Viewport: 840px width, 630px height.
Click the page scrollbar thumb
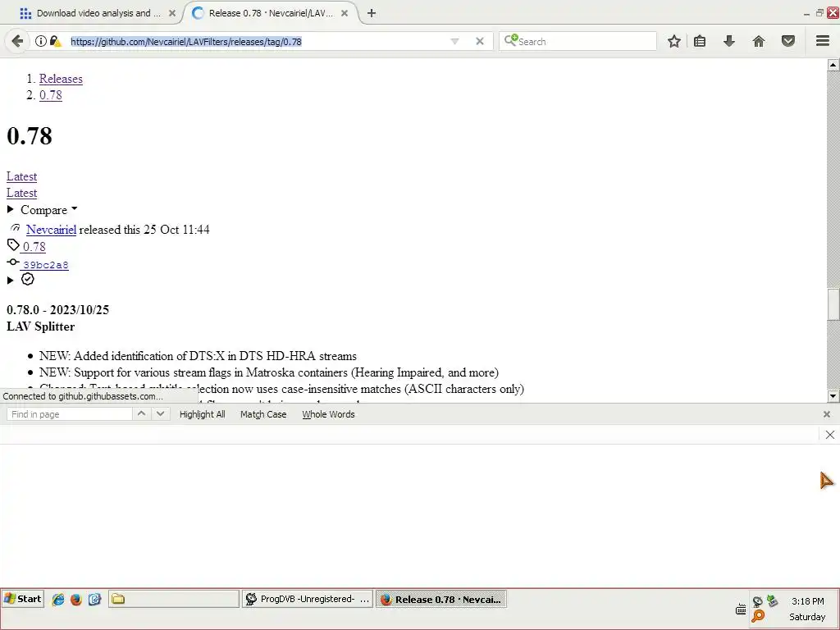click(833, 304)
